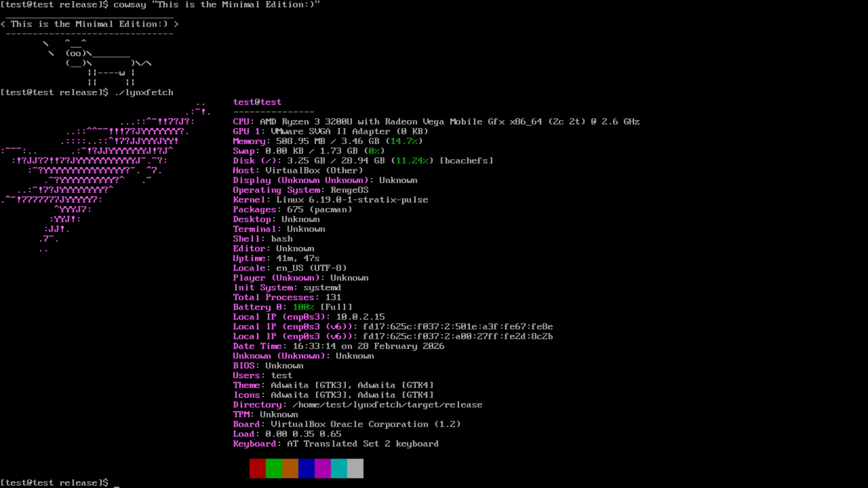
Task: Click the CPU info line
Action: (x=436, y=122)
